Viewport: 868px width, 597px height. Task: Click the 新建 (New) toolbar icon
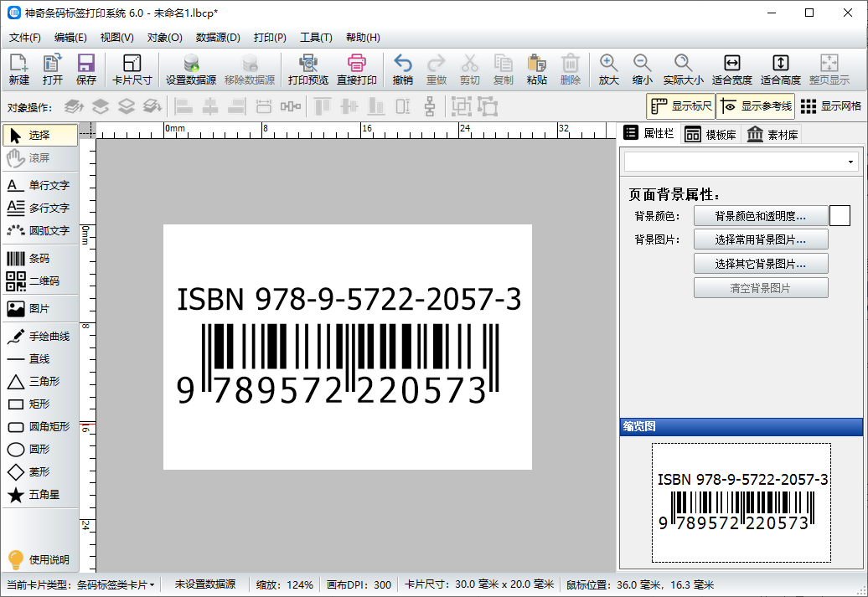point(18,69)
